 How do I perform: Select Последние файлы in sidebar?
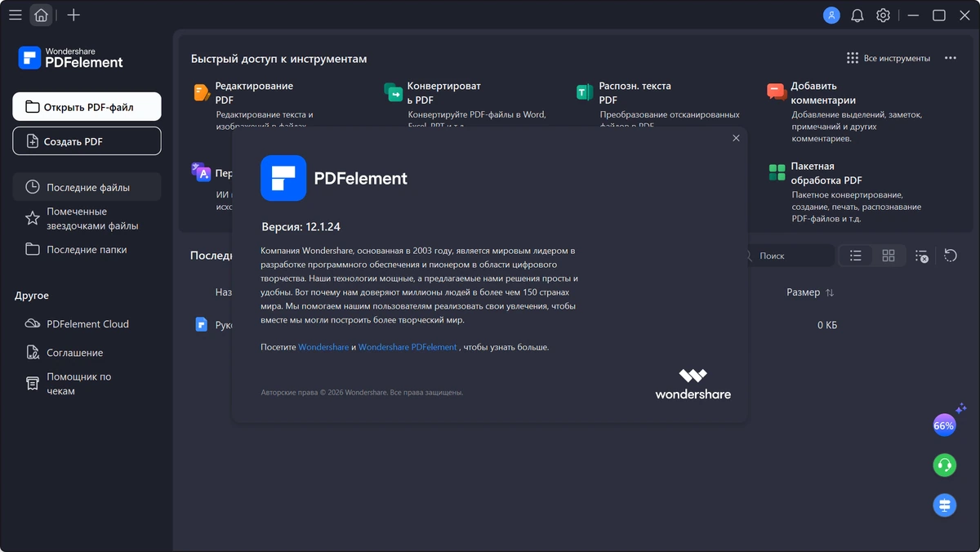coord(87,187)
